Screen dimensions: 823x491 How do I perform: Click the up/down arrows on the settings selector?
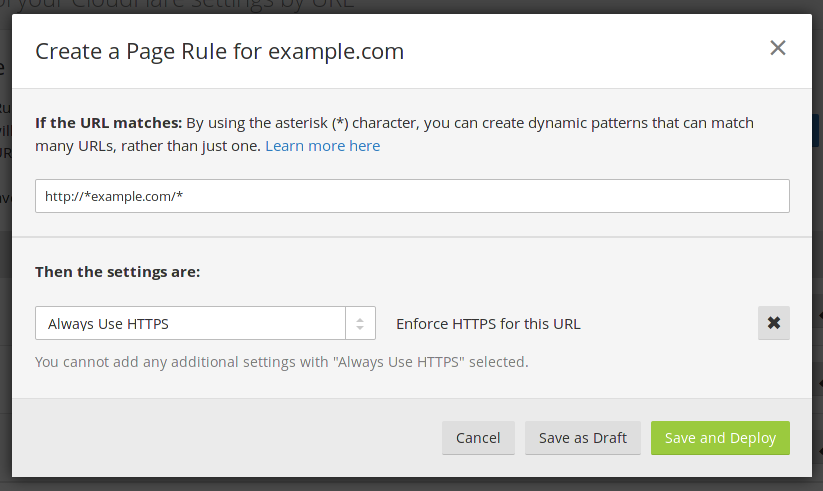pos(360,323)
